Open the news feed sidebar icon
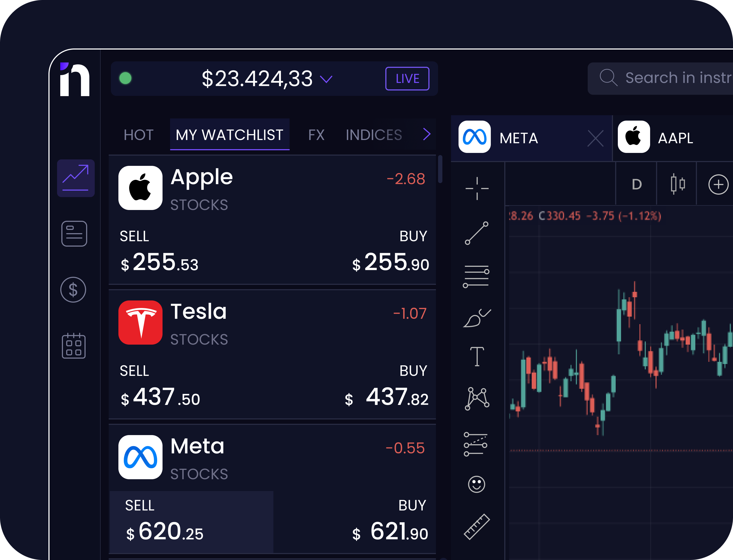The width and height of the screenshot is (733, 560). [x=74, y=234]
